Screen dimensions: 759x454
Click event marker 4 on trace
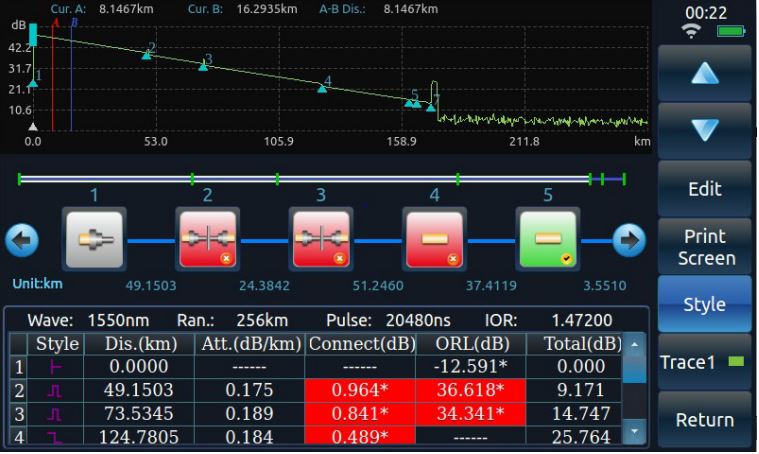pyautogui.click(x=322, y=89)
